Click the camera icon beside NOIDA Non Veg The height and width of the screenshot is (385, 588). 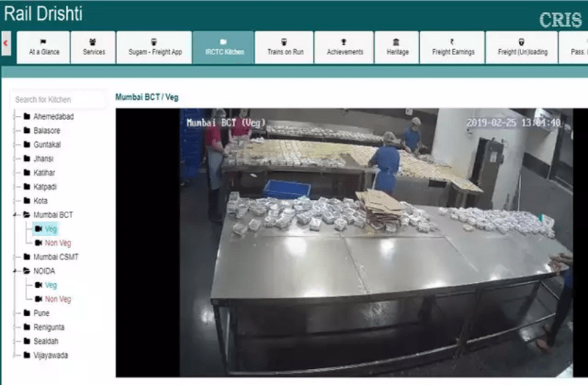[x=38, y=299]
